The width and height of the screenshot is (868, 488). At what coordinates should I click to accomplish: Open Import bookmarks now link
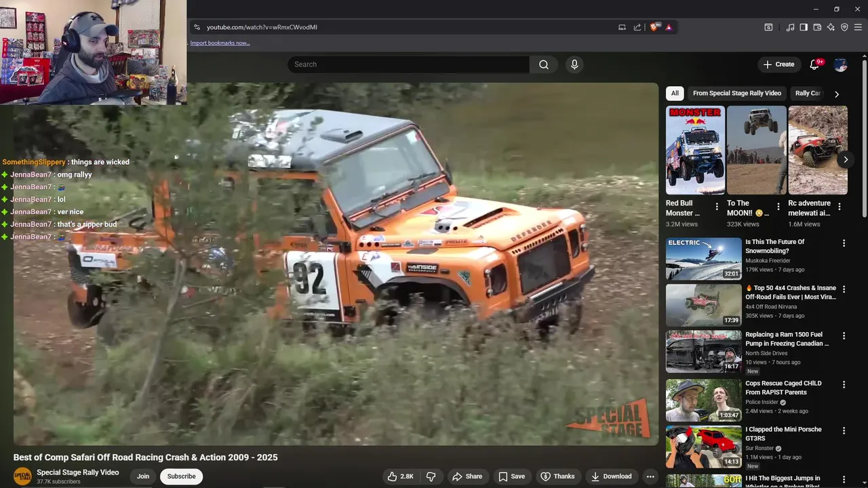(220, 43)
